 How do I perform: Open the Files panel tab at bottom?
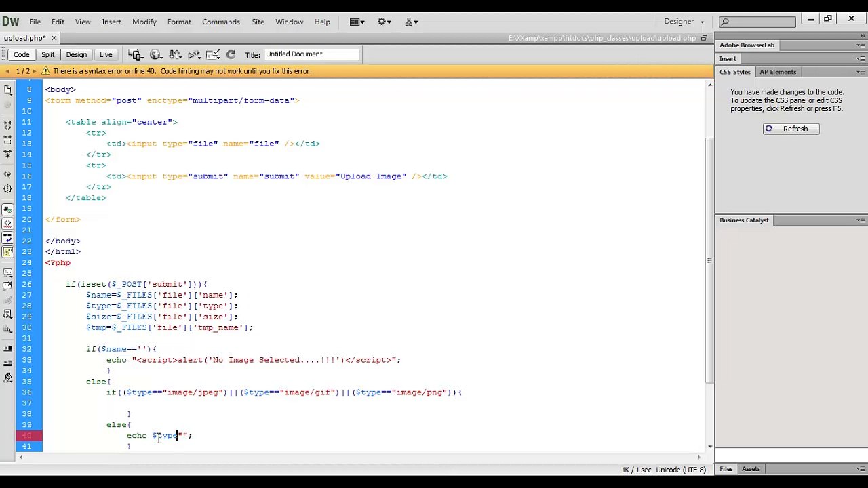point(726,469)
